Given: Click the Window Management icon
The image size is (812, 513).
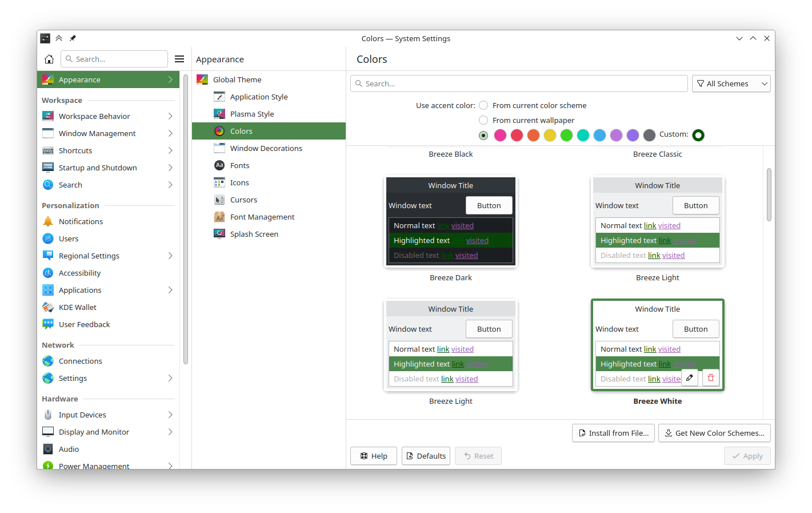Looking at the screenshot, I should (x=48, y=133).
